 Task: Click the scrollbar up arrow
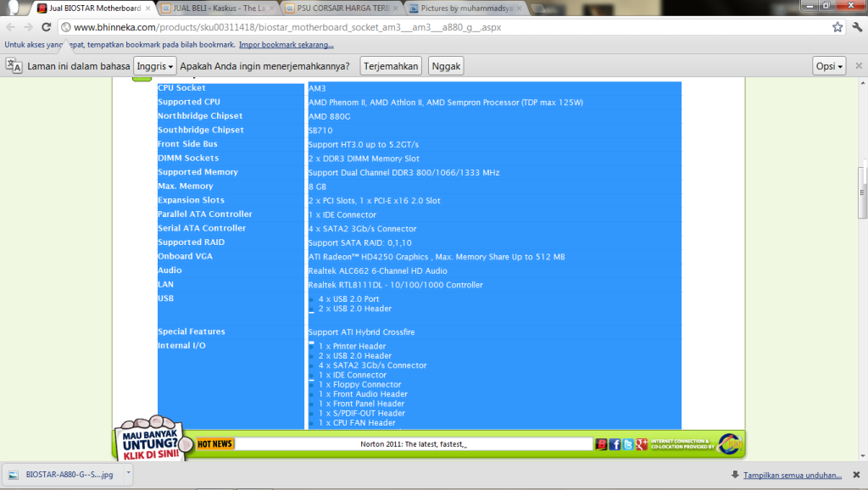(862, 83)
